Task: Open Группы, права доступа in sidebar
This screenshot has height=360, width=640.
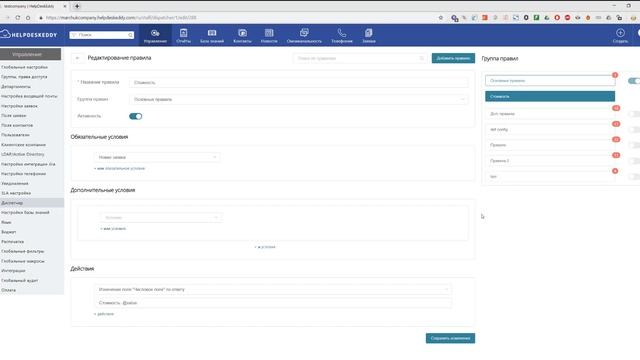Action: pyautogui.click(x=24, y=77)
